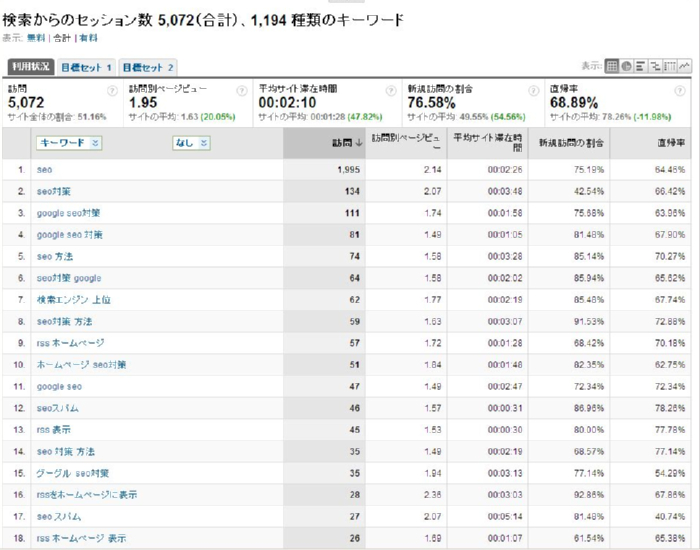Open keyword link 'seo対策' in row 2
Screen dimensions: 700x550
pyautogui.click(x=54, y=192)
